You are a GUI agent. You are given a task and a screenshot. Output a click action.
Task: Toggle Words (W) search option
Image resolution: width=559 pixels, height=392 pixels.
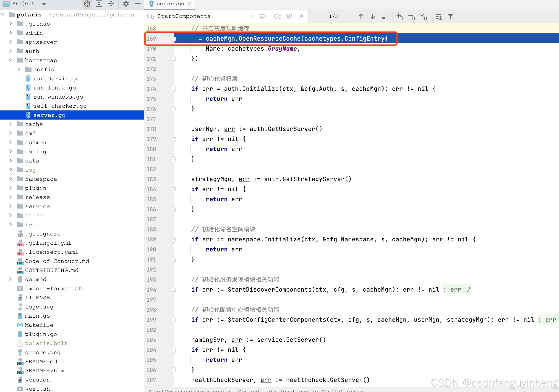click(x=289, y=16)
